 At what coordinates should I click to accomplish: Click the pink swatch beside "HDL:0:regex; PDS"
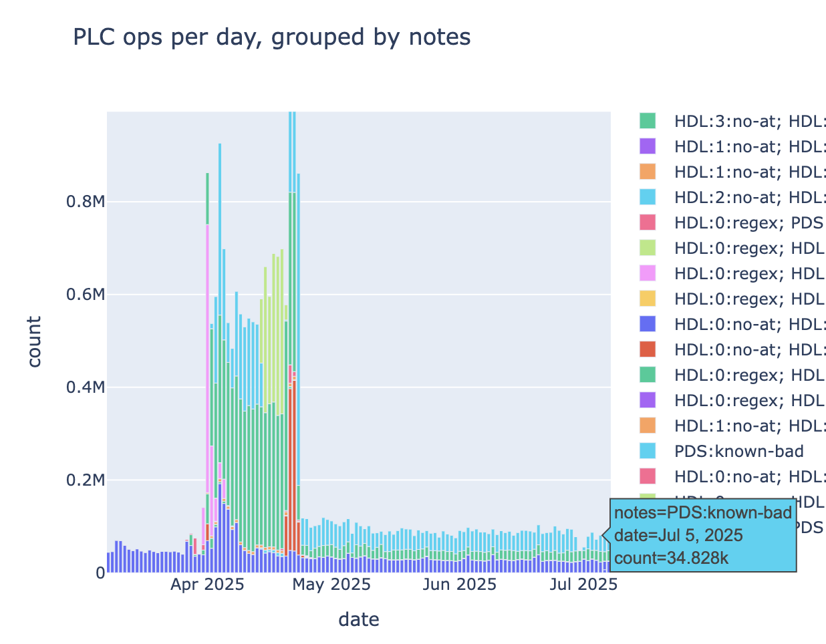(x=648, y=222)
